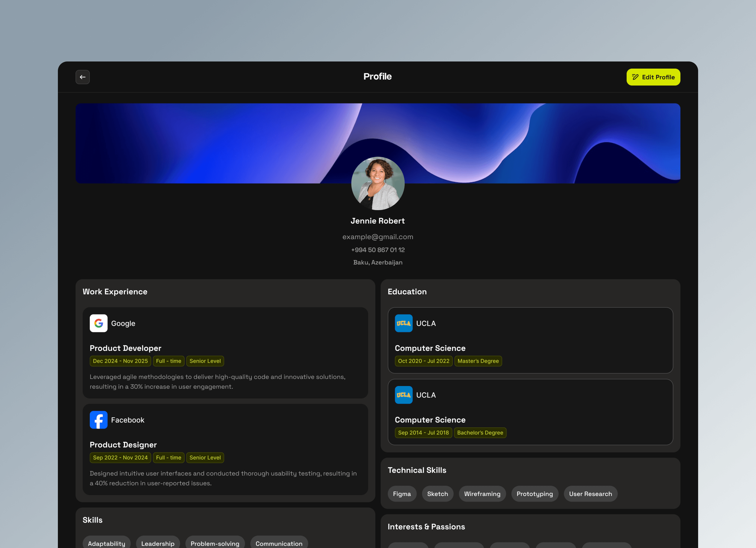Click the Google logo icon
Image resolution: width=756 pixels, height=548 pixels.
point(99,323)
